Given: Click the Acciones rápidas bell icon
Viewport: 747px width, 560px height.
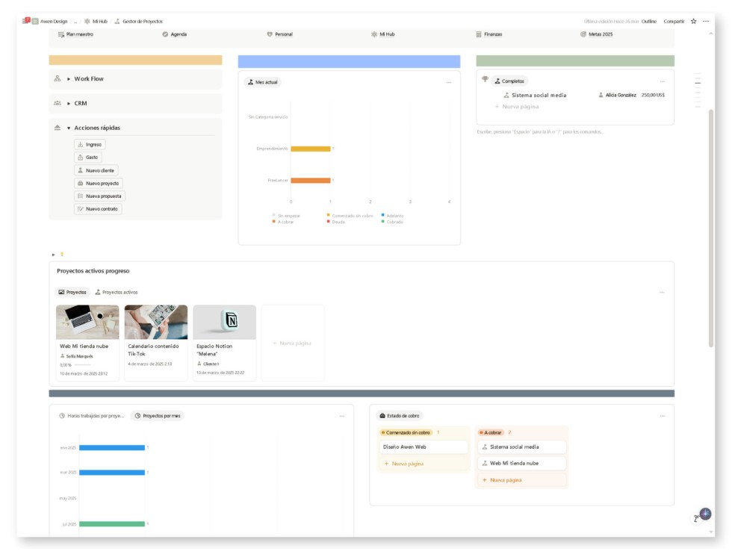Looking at the screenshot, I should [x=58, y=128].
